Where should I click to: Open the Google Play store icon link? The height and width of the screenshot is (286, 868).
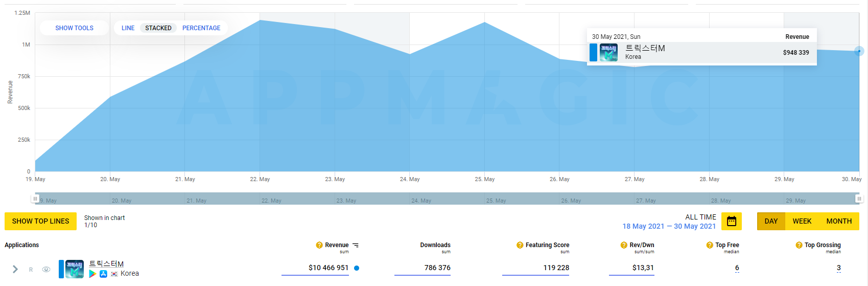[92, 274]
